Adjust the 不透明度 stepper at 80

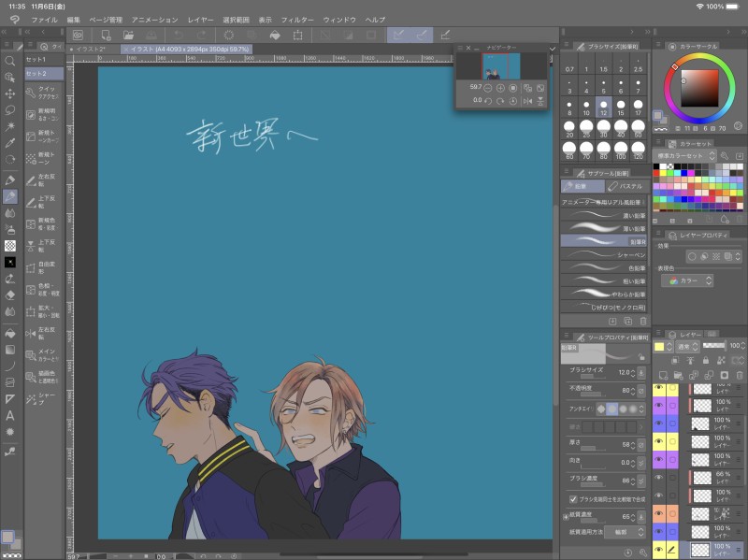click(633, 391)
